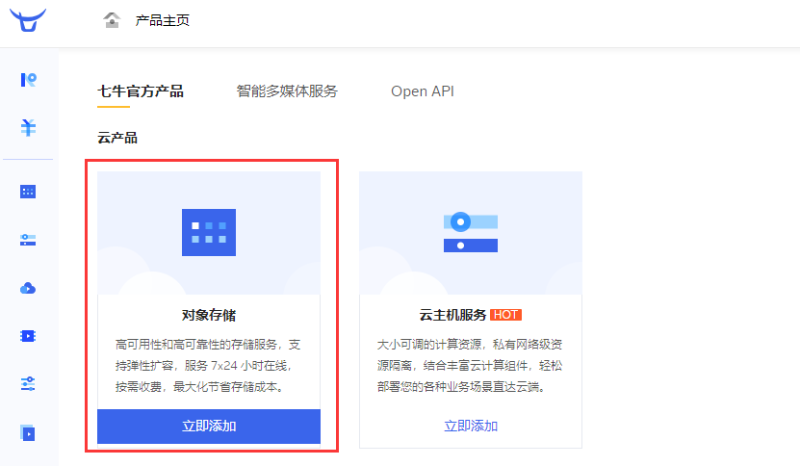Click the home icon beside 产品主页
Image resolution: width=800 pixels, height=466 pixels.
click(112, 20)
